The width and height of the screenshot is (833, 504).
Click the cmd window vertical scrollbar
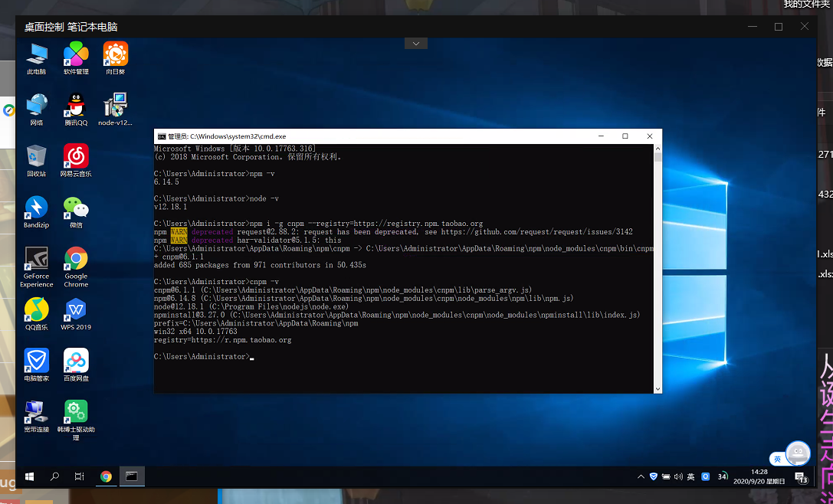click(x=658, y=268)
